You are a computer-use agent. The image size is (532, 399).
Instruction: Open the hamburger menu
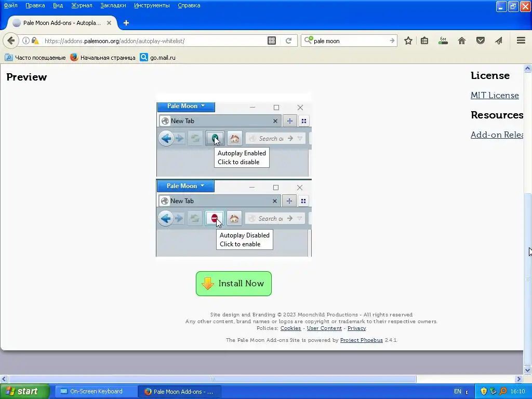(521, 41)
